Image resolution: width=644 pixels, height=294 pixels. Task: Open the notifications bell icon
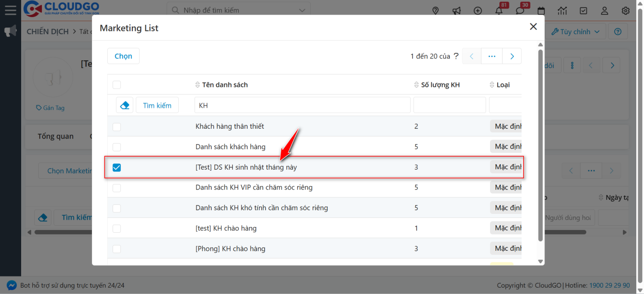499,11
